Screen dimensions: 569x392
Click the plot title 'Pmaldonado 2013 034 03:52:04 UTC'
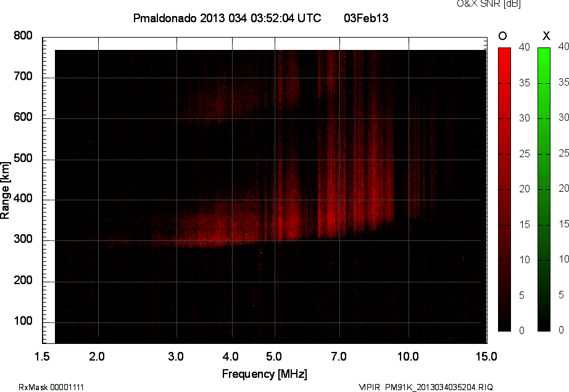pyautogui.click(x=227, y=18)
